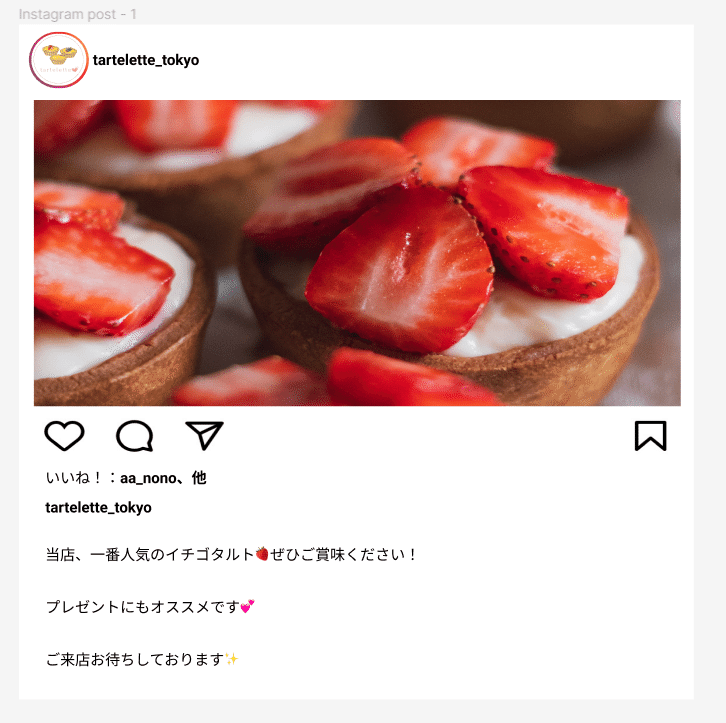Click the いいね！ likes label text
Screen dimensions: 726x723
74,478
